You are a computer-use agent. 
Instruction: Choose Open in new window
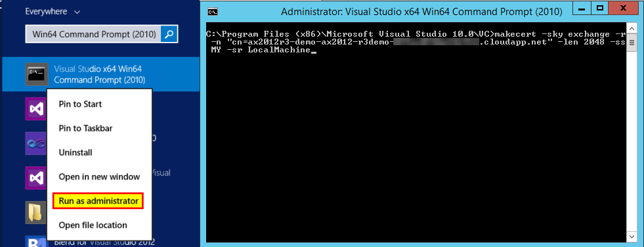99,177
